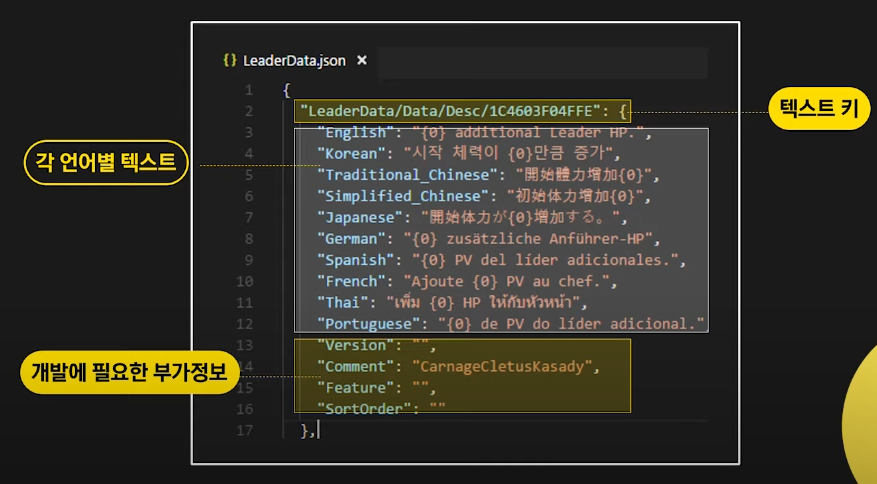Click the "English" key
Image resolution: width=877 pixels, height=484 pixels.
[x=356, y=133]
